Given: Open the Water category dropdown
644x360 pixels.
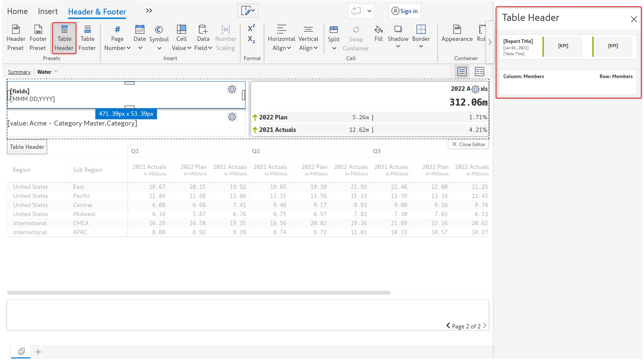Looking at the screenshot, I should [48, 72].
